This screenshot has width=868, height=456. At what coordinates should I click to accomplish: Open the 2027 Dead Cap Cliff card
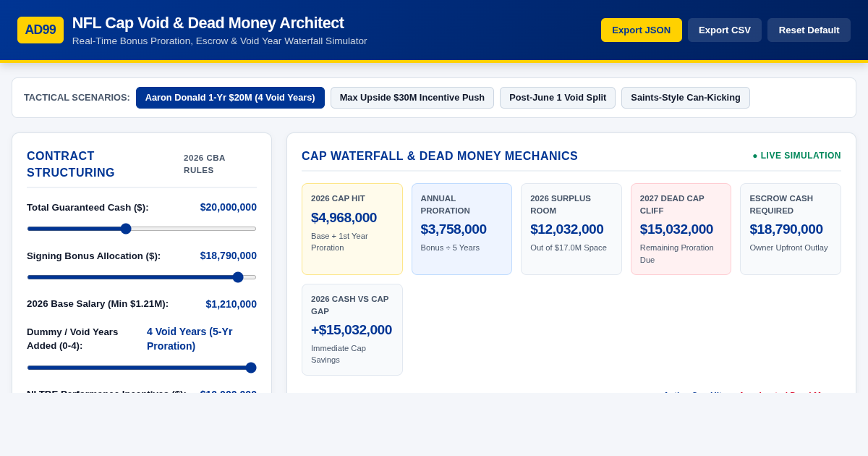681,229
